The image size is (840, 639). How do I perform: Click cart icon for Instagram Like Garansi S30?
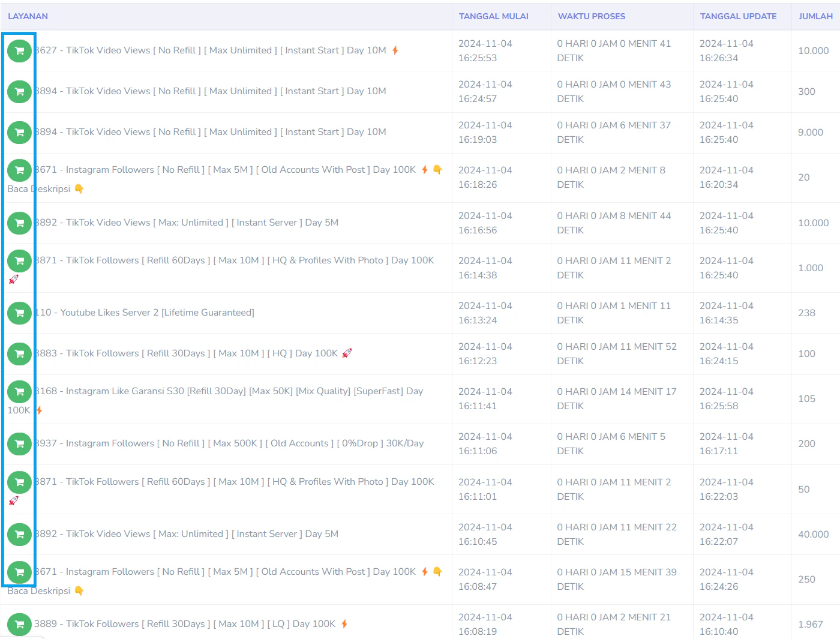(x=19, y=392)
